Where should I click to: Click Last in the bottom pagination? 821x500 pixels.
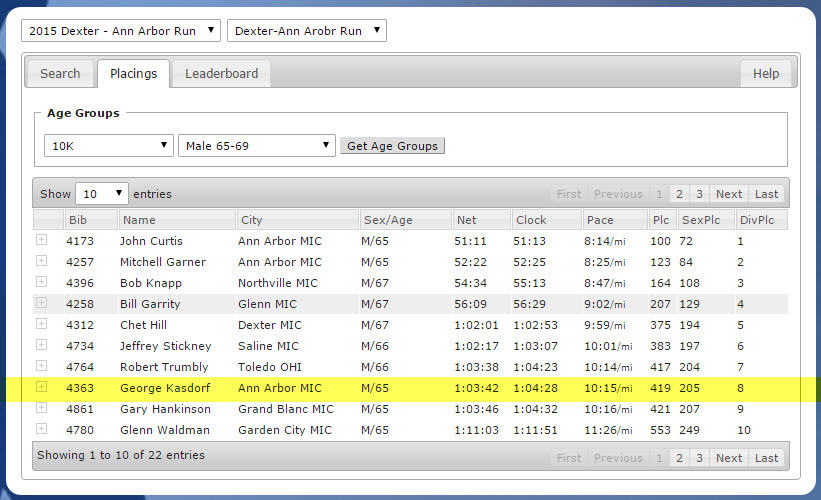coord(766,458)
